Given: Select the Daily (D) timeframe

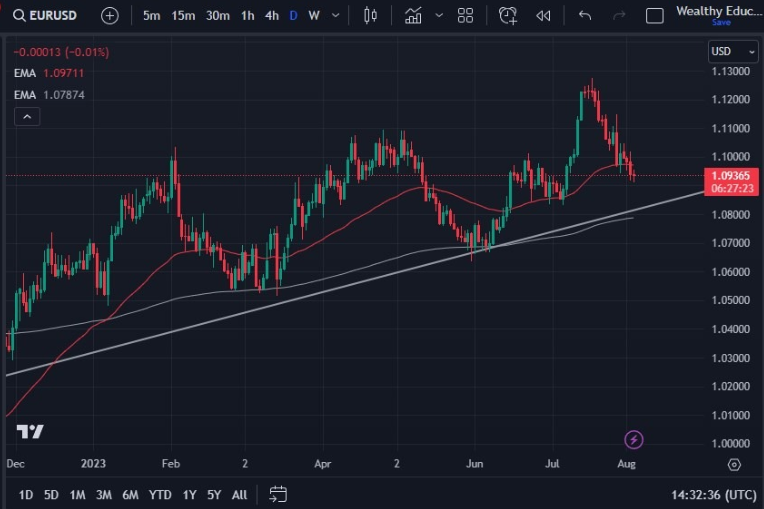Looking at the screenshot, I should pyautogui.click(x=293, y=15).
